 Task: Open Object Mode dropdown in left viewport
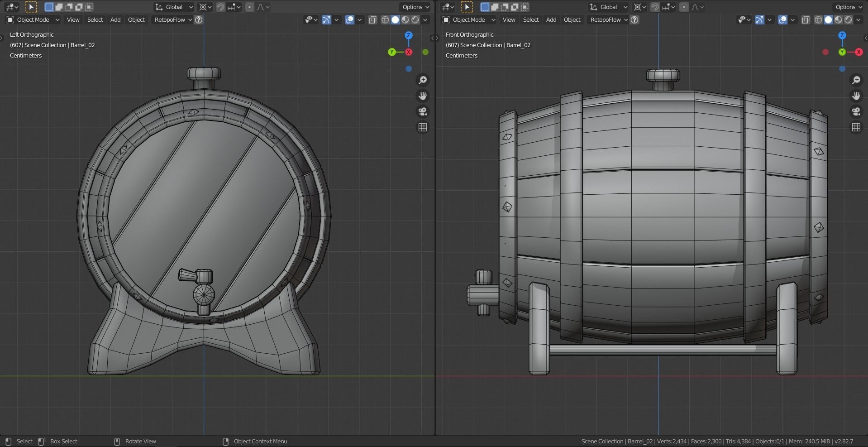[33, 19]
